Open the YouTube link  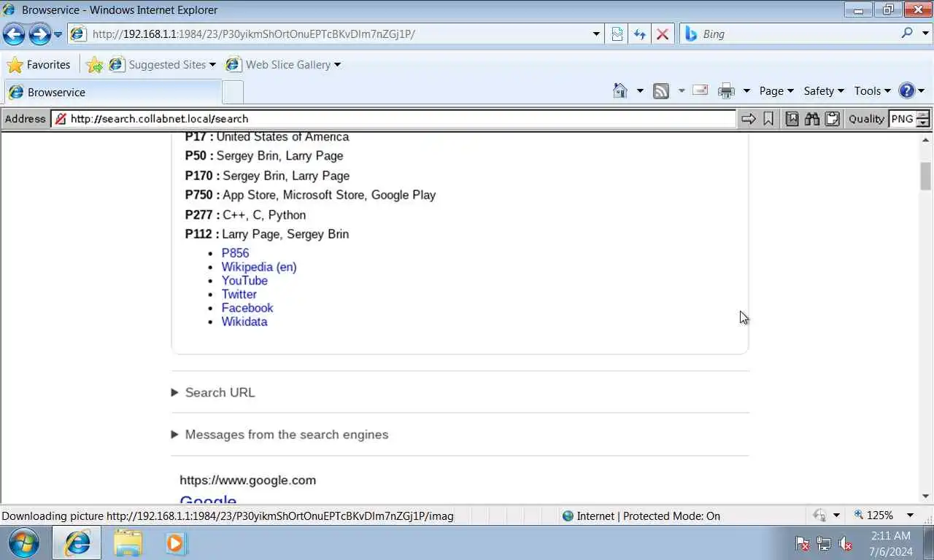pos(244,281)
